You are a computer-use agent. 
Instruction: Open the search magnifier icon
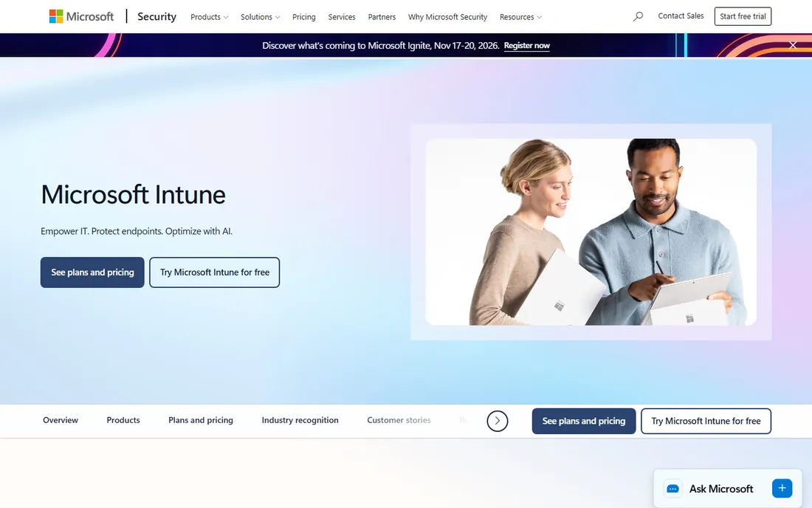tap(638, 16)
